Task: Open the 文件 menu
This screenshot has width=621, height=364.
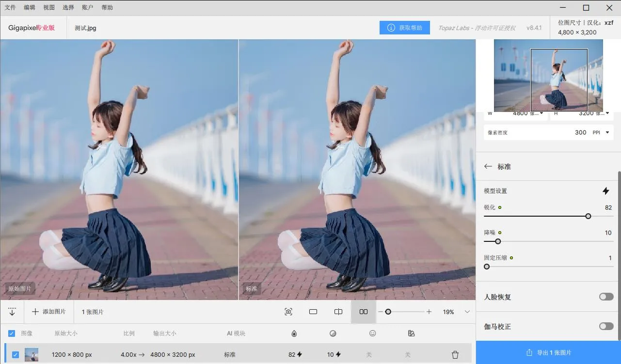Action: pos(10,8)
